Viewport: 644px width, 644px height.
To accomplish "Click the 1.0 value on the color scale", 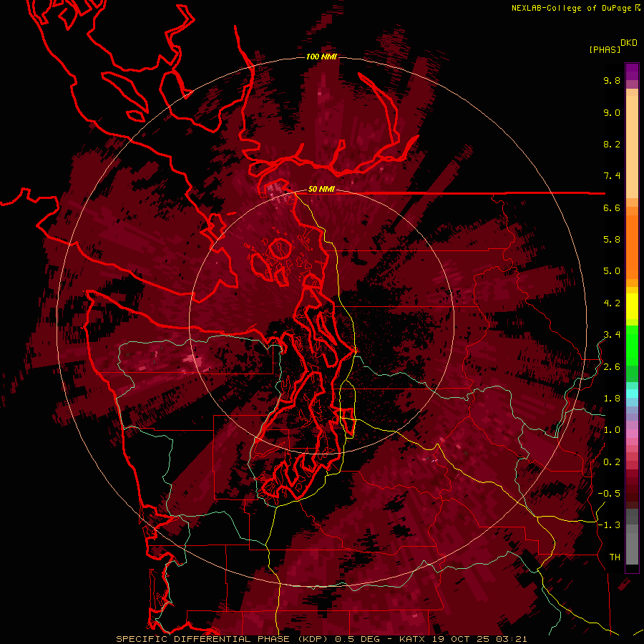I will coord(612,430).
